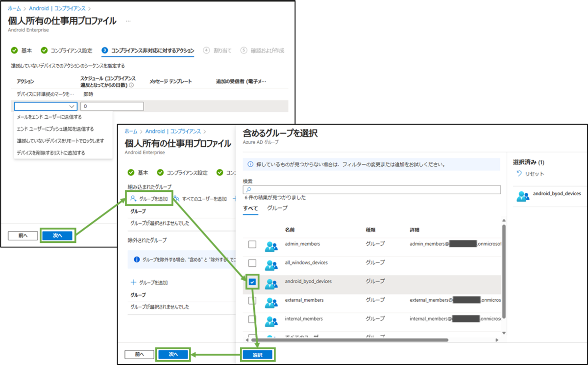
Task: Click the vertical scrollbar of group list
Action: (504, 270)
